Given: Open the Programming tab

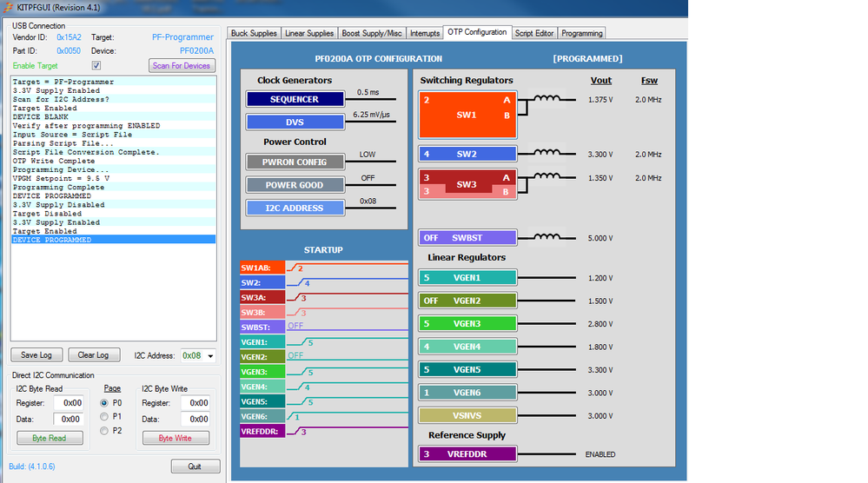Looking at the screenshot, I should [581, 33].
